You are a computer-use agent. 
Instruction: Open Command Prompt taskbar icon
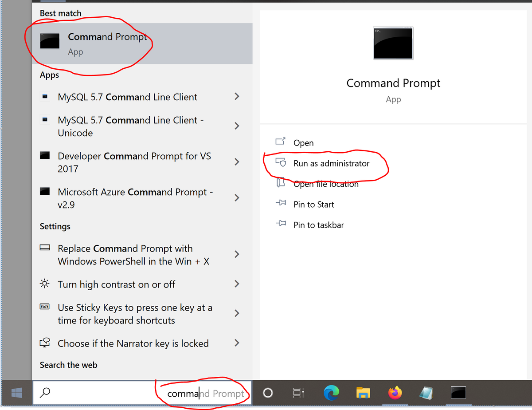click(458, 393)
